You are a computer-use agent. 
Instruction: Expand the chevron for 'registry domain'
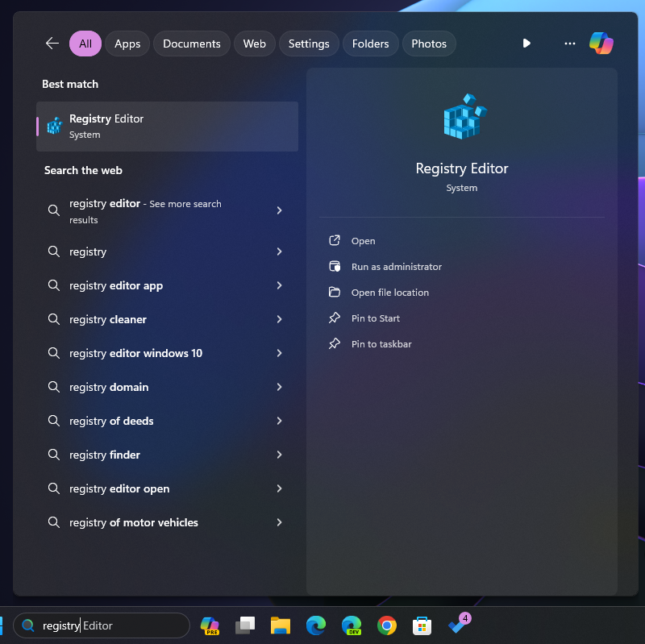(279, 387)
